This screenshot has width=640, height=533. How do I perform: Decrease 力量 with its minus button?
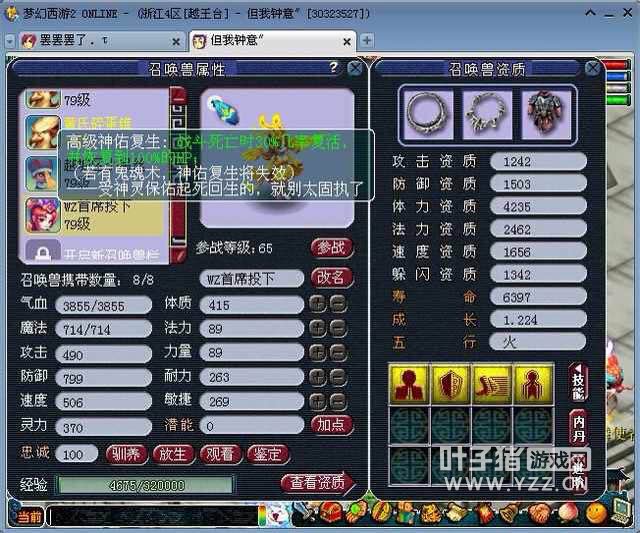pos(338,353)
